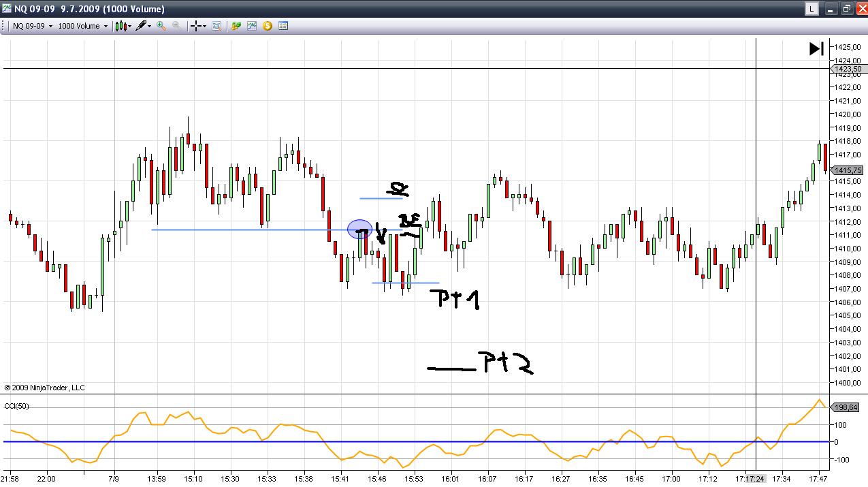This screenshot has width=868, height=487.
Task: Open the candlestick chart style tool
Action: click(x=120, y=26)
